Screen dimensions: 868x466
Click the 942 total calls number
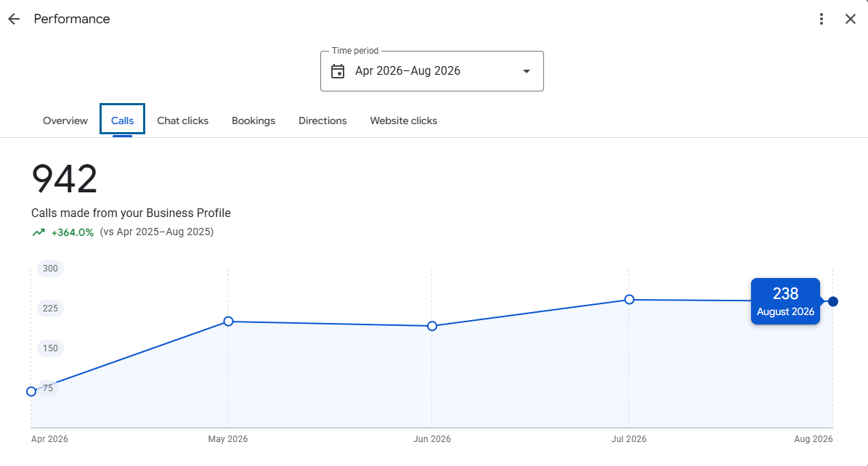(x=65, y=179)
